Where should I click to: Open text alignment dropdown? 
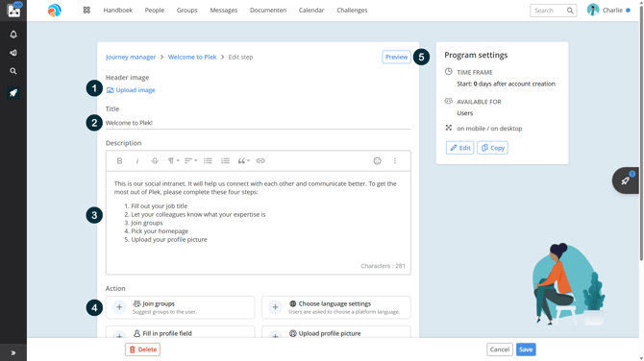[x=190, y=160]
